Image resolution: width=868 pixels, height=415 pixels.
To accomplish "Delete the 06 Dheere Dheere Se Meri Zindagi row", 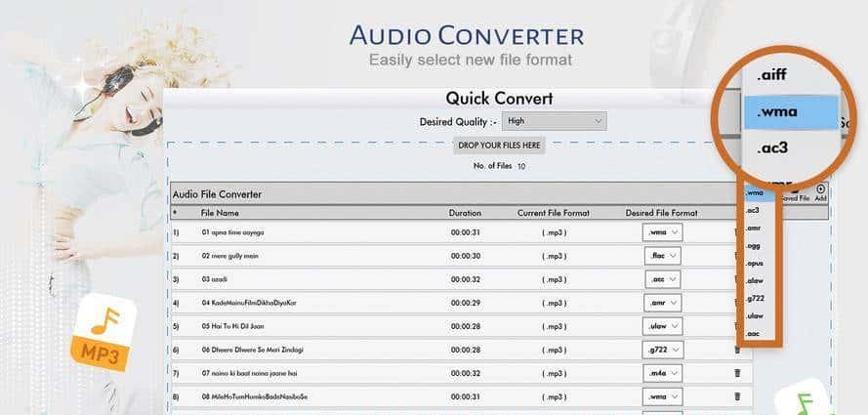I will pyautogui.click(x=737, y=350).
